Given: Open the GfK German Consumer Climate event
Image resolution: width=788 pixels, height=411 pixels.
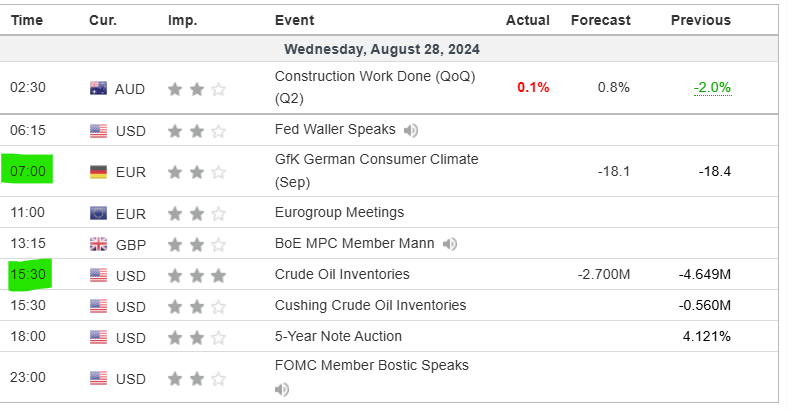Looking at the screenshot, I should [x=376, y=159].
